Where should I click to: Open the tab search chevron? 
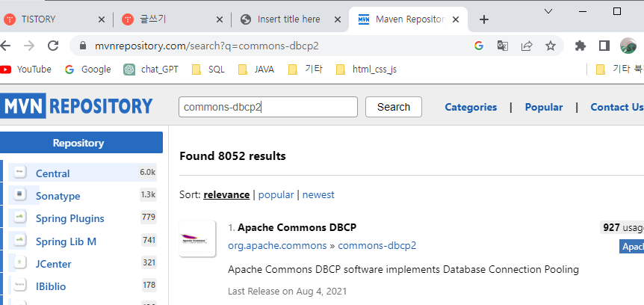click(x=548, y=11)
